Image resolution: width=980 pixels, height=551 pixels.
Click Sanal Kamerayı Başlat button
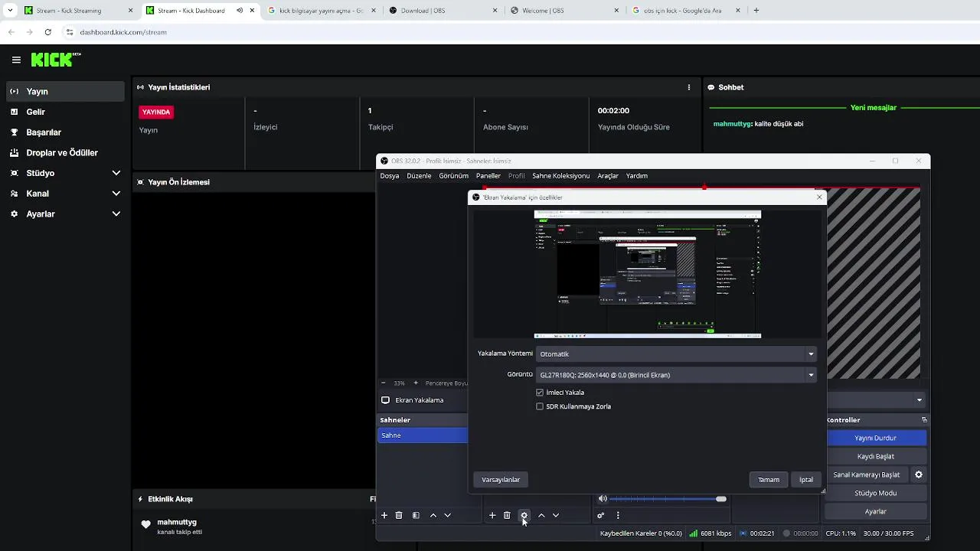(867, 474)
